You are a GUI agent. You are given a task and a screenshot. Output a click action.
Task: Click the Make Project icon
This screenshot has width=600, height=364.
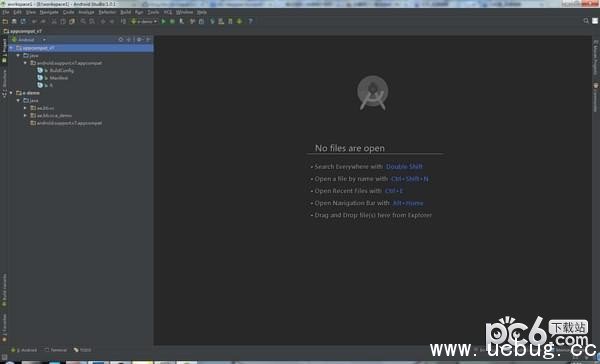pyautogui.click(x=123, y=21)
